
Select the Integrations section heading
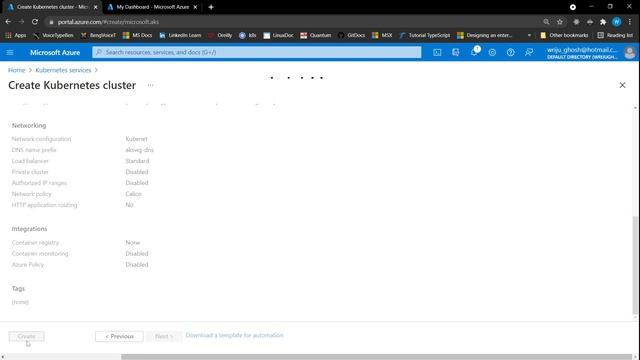[x=29, y=229]
